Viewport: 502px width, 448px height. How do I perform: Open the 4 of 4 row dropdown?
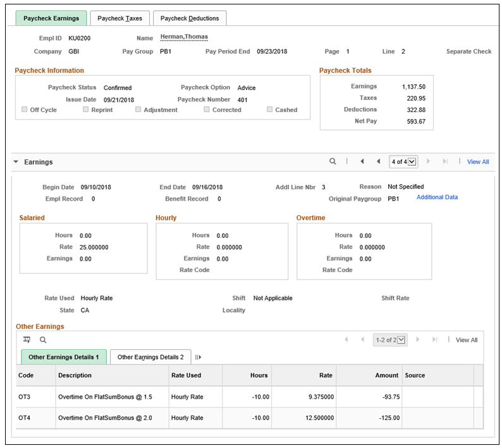pos(403,161)
